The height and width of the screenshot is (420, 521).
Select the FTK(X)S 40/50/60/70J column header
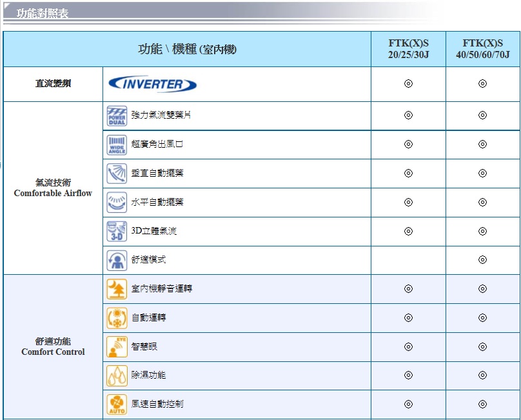[x=482, y=49]
